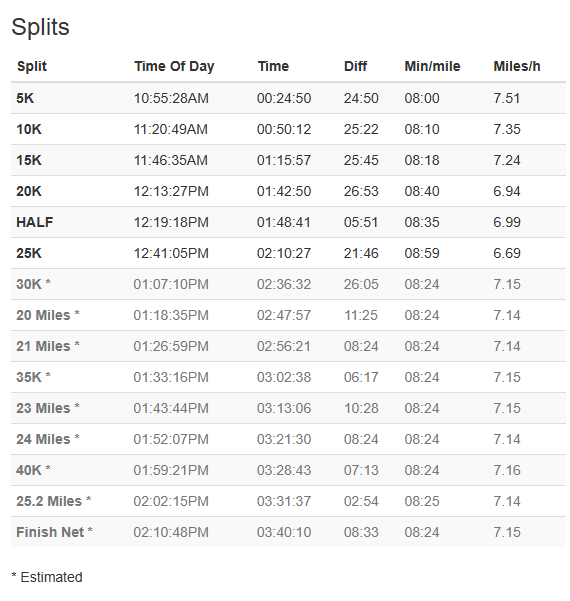Viewport: 570px width, 601px height.
Task: Select the 5K split row label
Action: point(25,98)
